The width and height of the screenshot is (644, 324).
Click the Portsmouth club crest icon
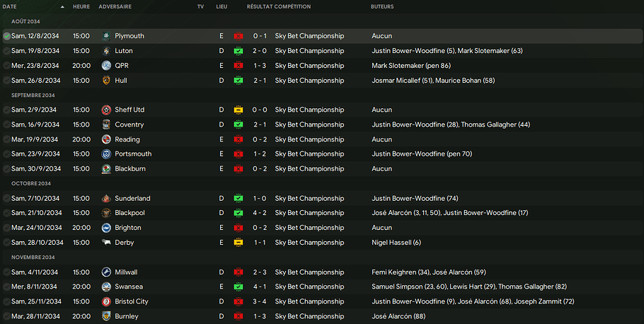pos(105,154)
